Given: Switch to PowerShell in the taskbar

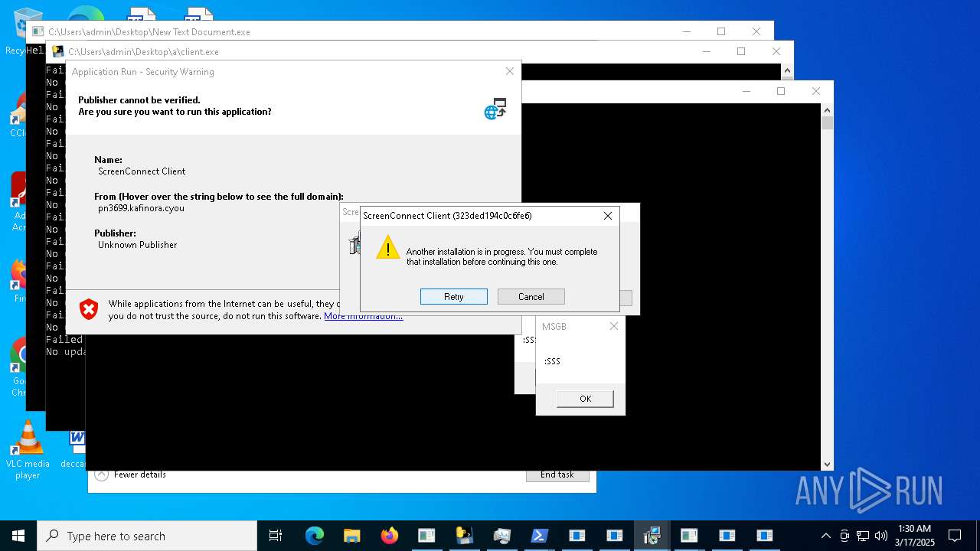Looking at the screenshot, I should pos(539,536).
